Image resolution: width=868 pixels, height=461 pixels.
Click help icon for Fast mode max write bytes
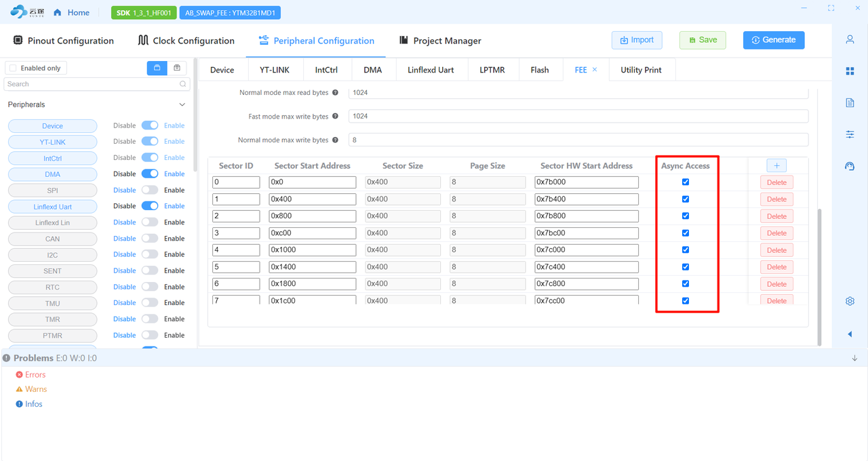[x=335, y=117]
